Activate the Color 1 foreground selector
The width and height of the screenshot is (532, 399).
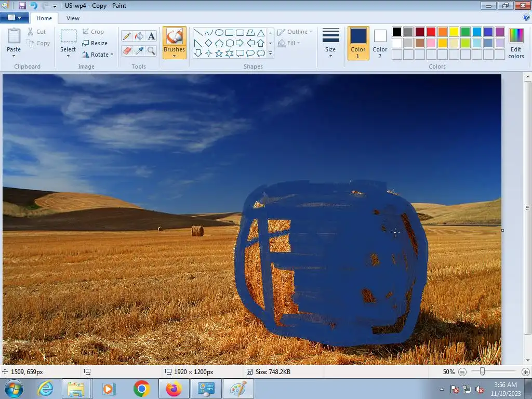358,43
